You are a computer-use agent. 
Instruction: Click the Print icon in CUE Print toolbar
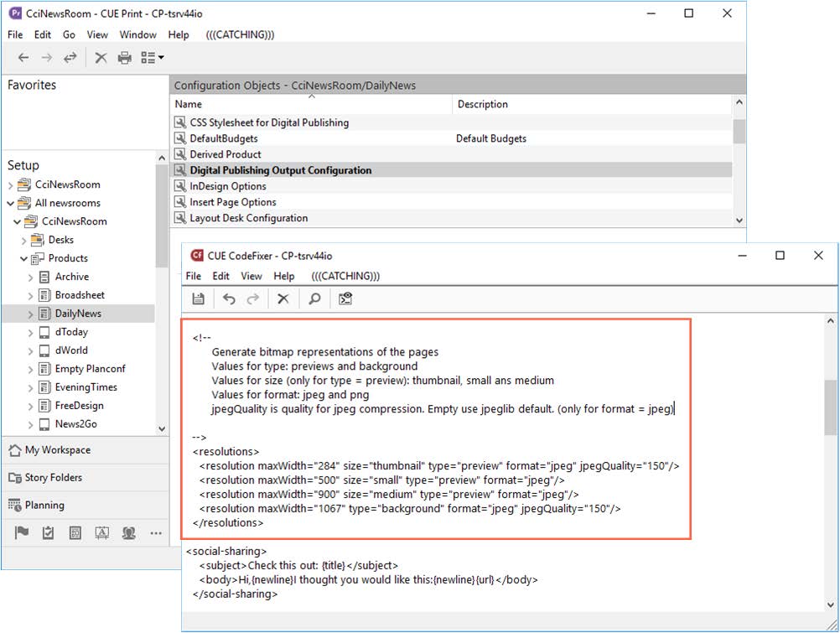pyautogui.click(x=125, y=58)
